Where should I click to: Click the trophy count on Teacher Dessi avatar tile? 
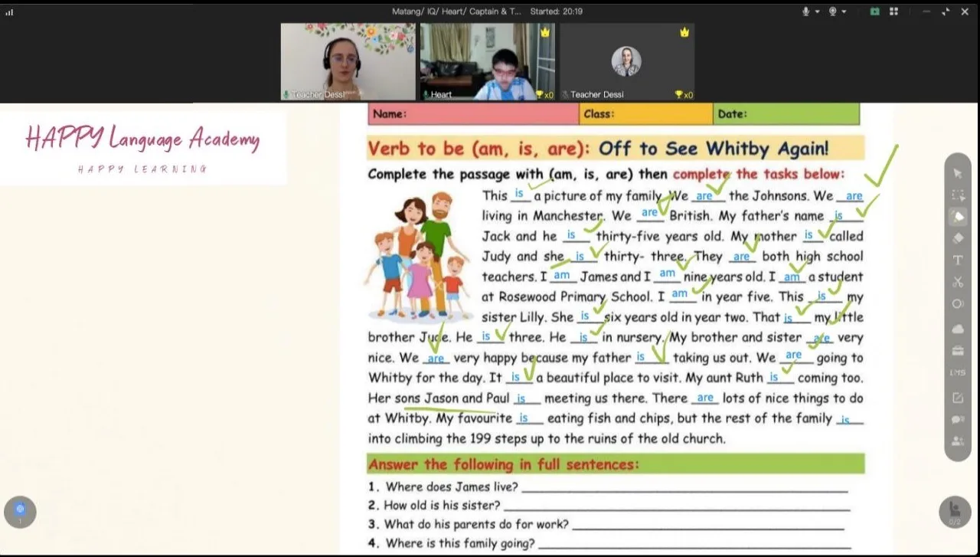pyautogui.click(x=684, y=94)
